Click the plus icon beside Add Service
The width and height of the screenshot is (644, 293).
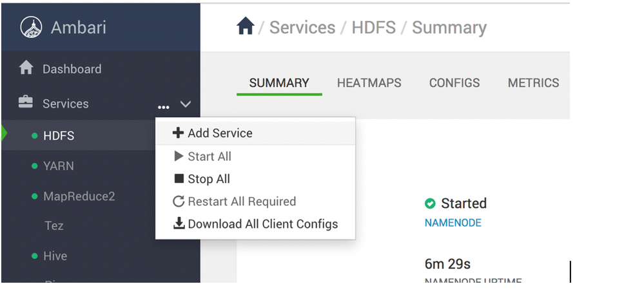coord(178,133)
